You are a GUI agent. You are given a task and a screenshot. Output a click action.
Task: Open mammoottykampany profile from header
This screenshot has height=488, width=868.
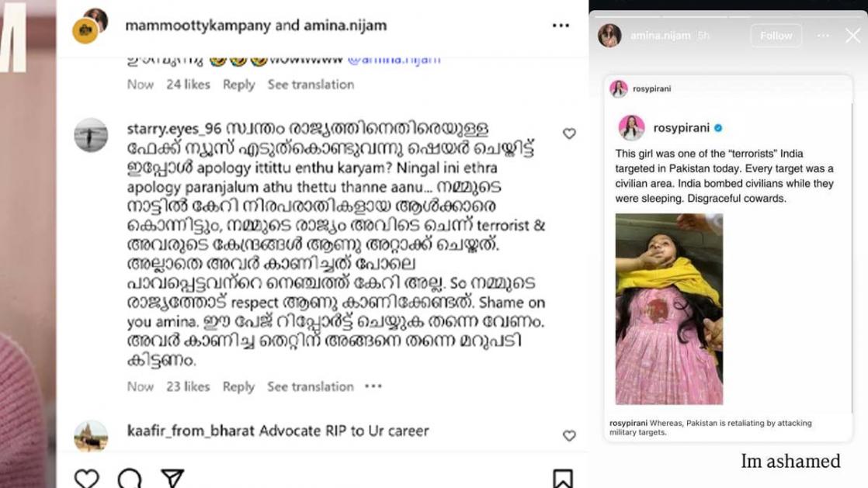pyautogui.click(x=198, y=26)
